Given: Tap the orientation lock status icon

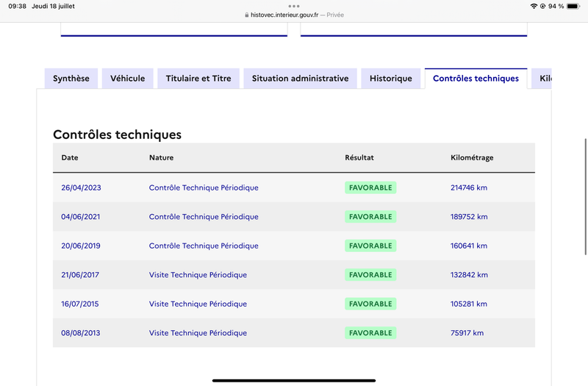Looking at the screenshot, I should click(542, 6).
